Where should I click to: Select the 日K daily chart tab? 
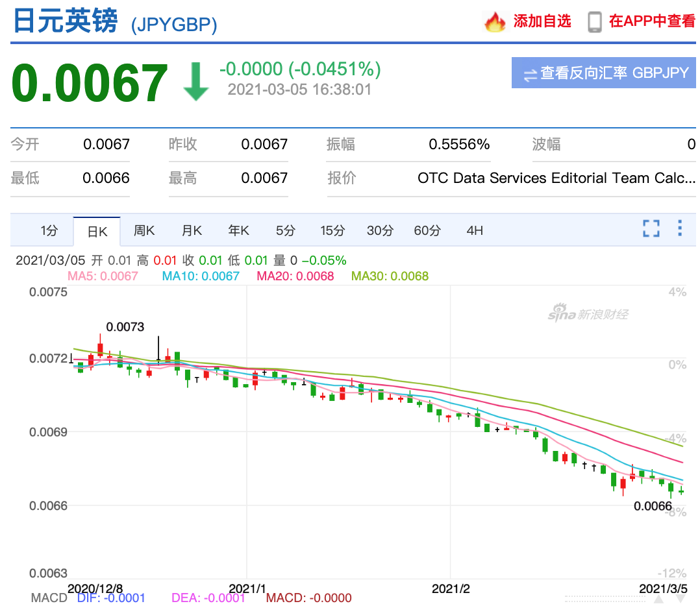click(97, 231)
